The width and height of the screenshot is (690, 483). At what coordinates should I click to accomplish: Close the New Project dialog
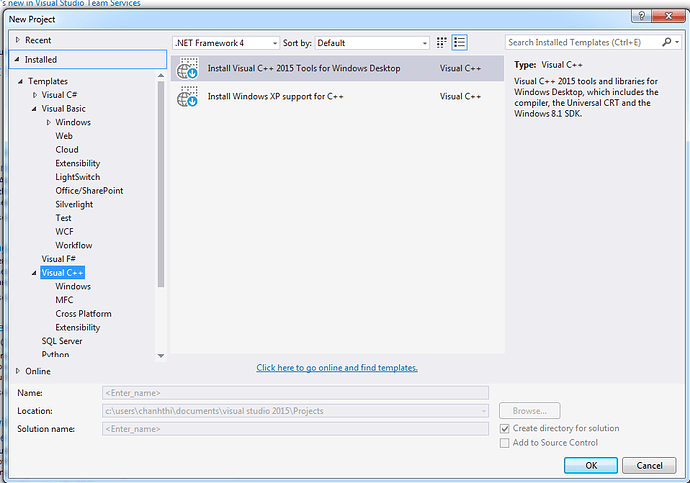click(668, 16)
